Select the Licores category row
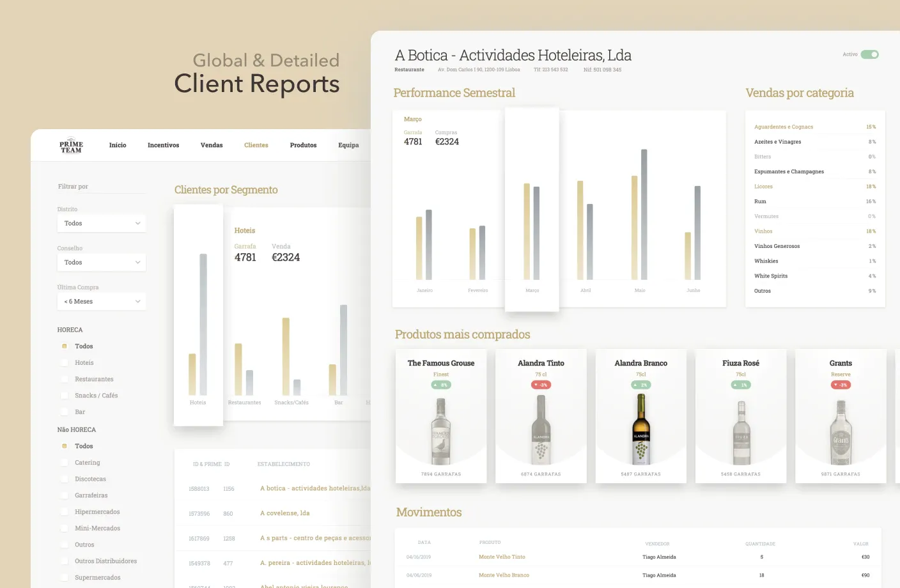The height and width of the screenshot is (588, 900). pyautogui.click(x=815, y=187)
